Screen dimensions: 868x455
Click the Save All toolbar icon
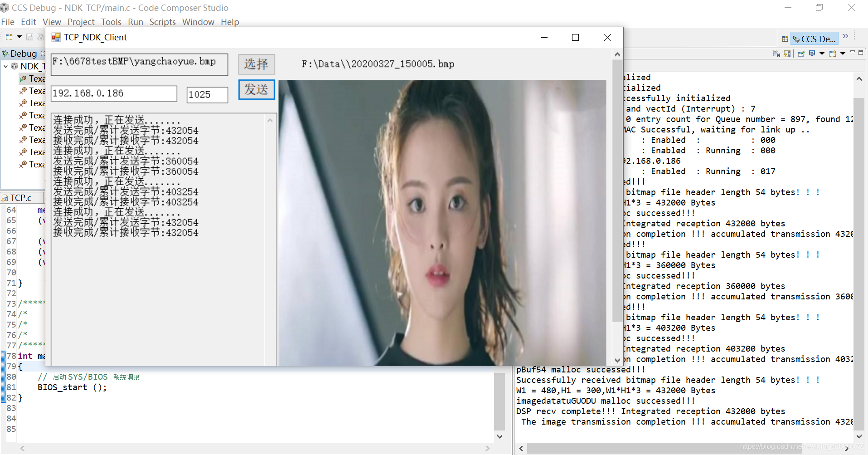point(40,37)
